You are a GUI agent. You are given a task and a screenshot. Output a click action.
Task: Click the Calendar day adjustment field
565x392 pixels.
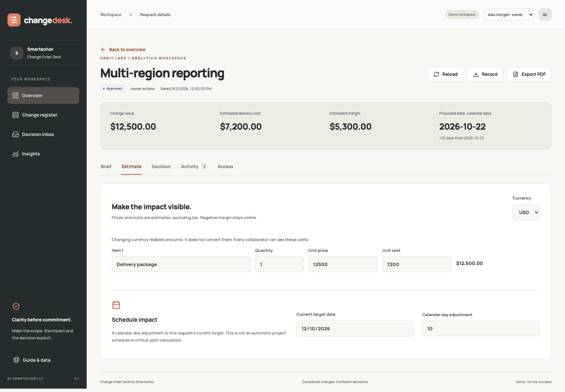[x=481, y=328]
